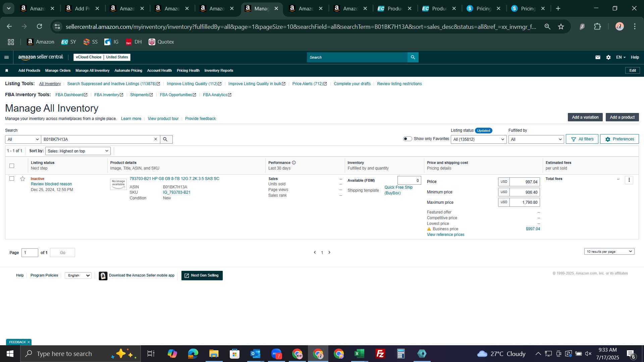Open Excel from the taskbar
Image resolution: width=644 pixels, height=362 pixels.
[359, 354]
